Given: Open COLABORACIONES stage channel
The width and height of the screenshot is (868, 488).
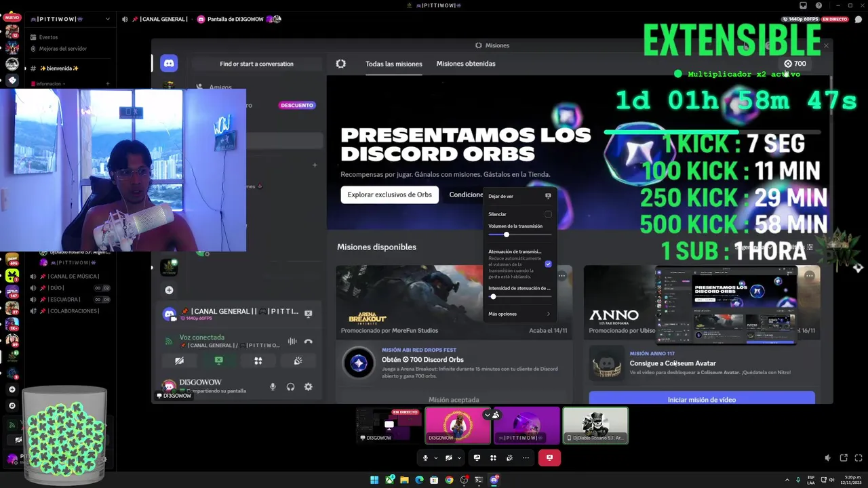Looking at the screenshot, I should (x=70, y=311).
